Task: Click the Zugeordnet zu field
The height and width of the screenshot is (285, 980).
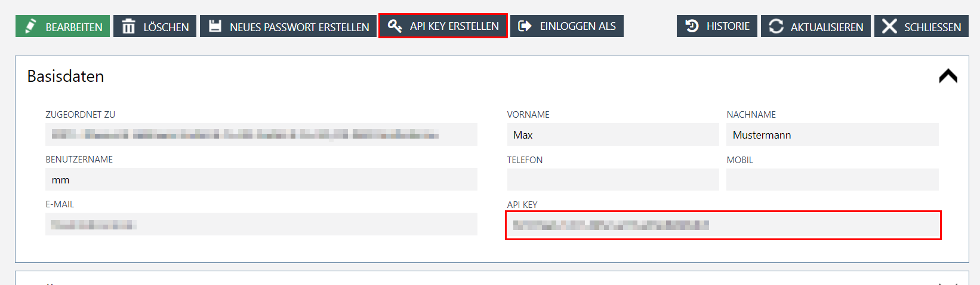Action: (x=261, y=135)
